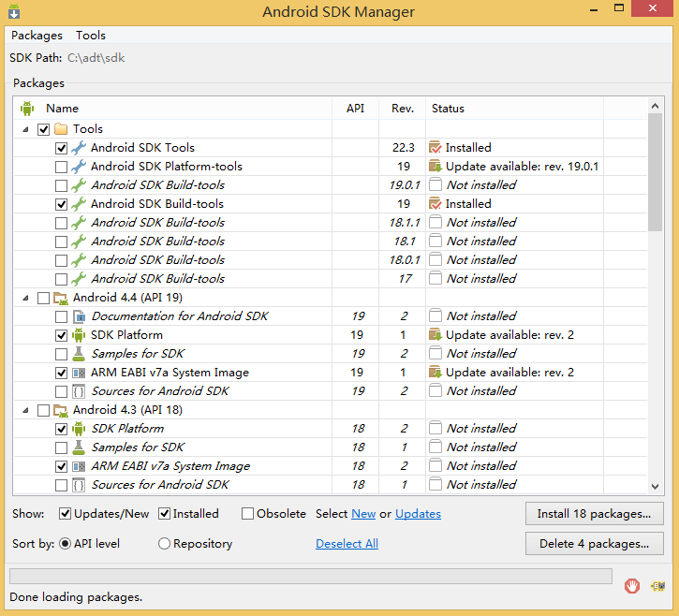
Task: Click the Tools folder icon
Action: [x=61, y=129]
